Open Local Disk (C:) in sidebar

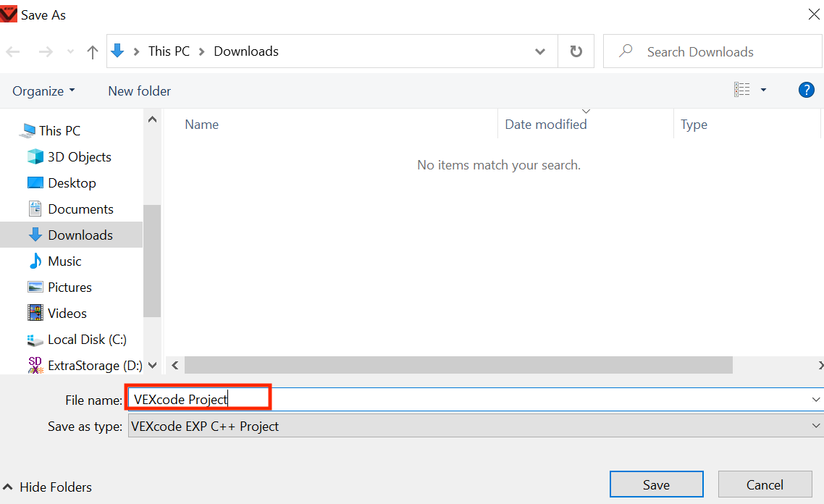[77, 340]
